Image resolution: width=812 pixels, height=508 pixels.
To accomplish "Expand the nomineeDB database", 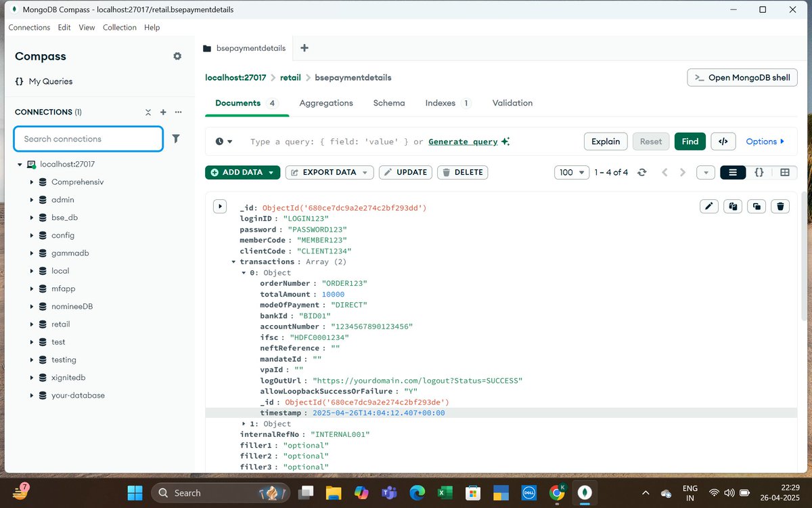I will pyautogui.click(x=32, y=306).
